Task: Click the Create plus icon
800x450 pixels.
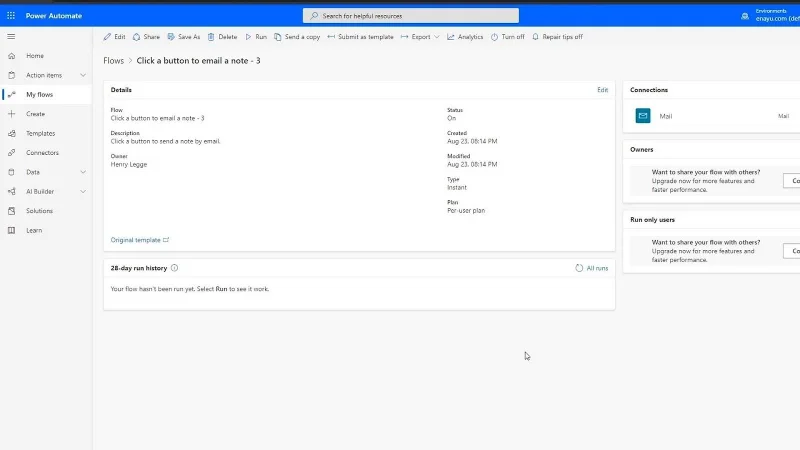Action: click(12, 114)
